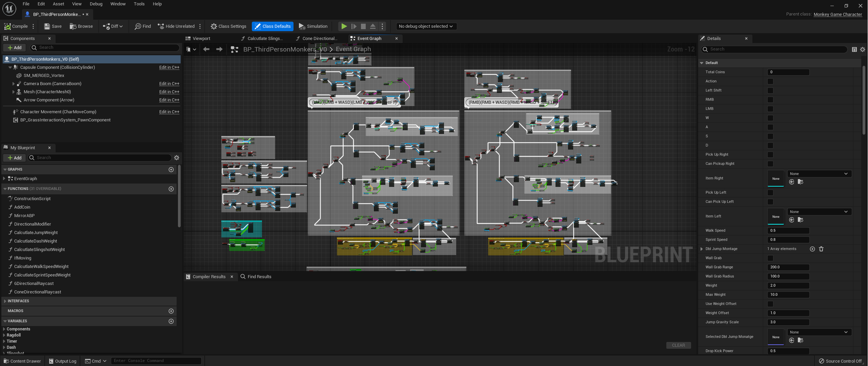Screen dimensions: 868x366
Task: Open the Debug menu
Action: [x=96, y=4]
